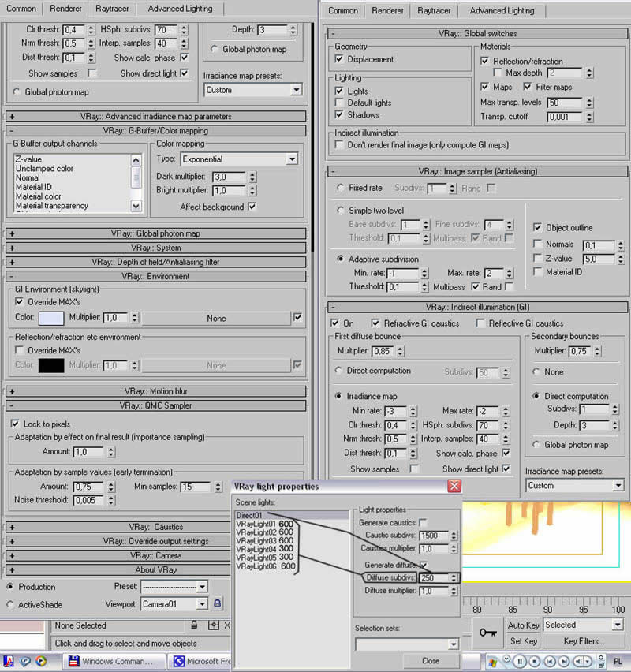
Task: Adjust the Max transp. levels spinner
Action: pyautogui.click(x=589, y=103)
